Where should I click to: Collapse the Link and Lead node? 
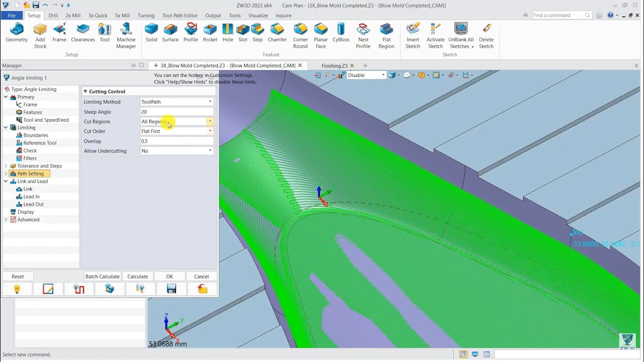tap(6, 182)
